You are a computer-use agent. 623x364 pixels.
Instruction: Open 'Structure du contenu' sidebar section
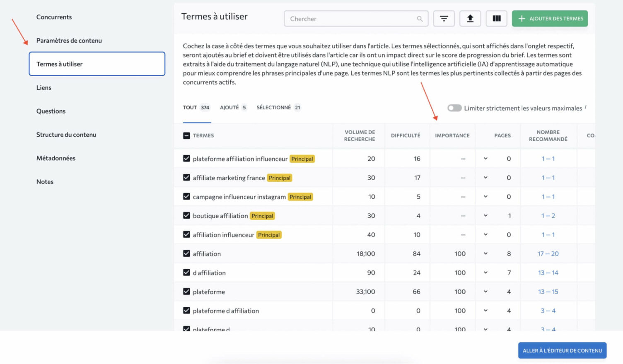click(66, 135)
